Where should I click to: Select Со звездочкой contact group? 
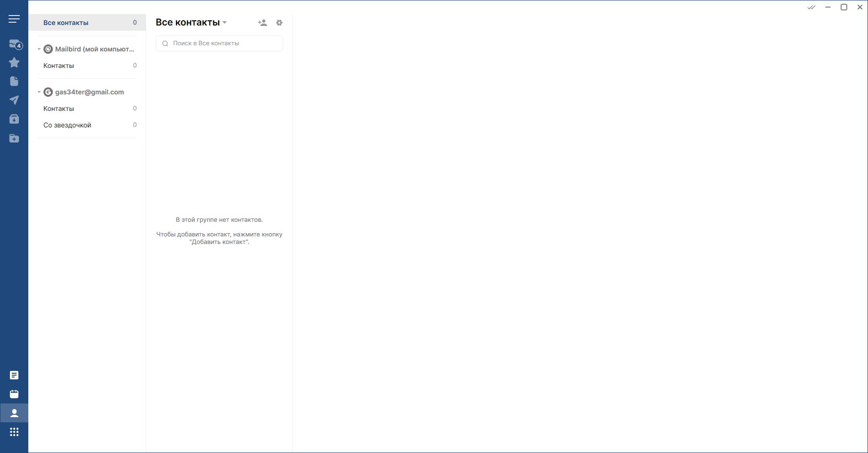(x=67, y=125)
